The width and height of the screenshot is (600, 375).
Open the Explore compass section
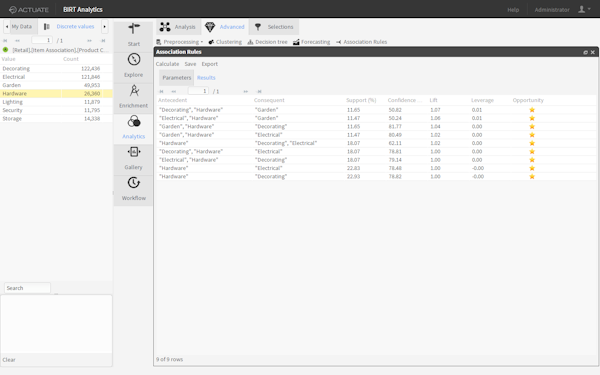[x=134, y=66]
